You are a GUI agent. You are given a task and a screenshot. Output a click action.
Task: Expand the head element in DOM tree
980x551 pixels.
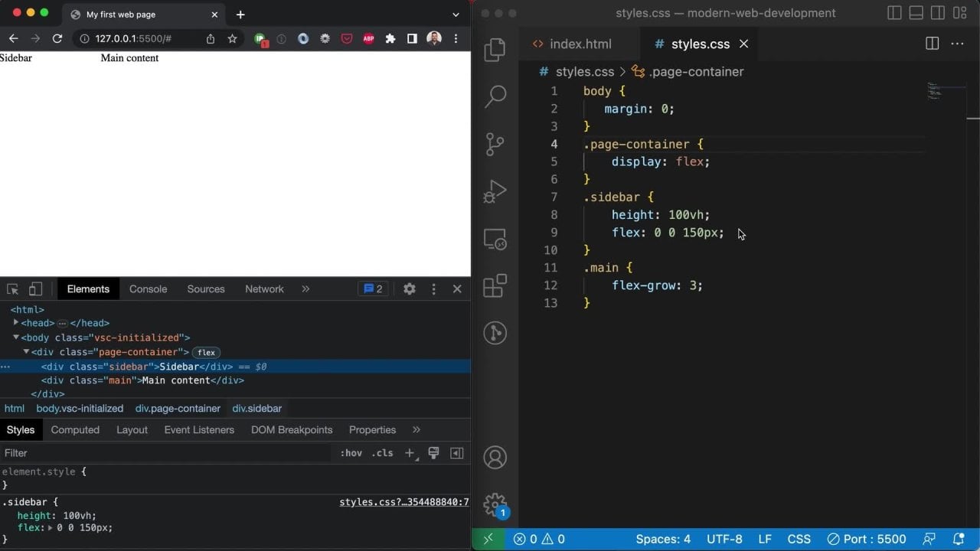tap(16, 323)
